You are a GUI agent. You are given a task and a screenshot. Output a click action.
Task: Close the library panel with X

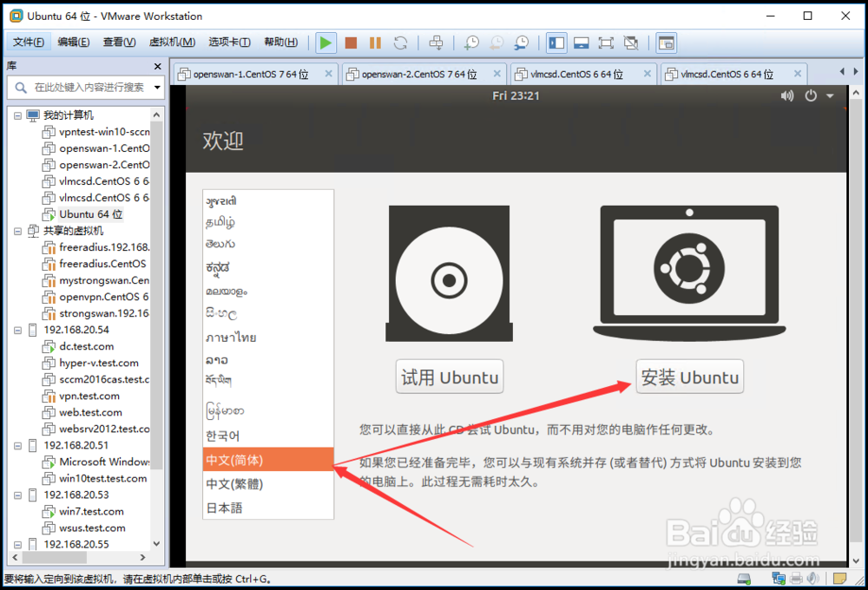point(158,67)
